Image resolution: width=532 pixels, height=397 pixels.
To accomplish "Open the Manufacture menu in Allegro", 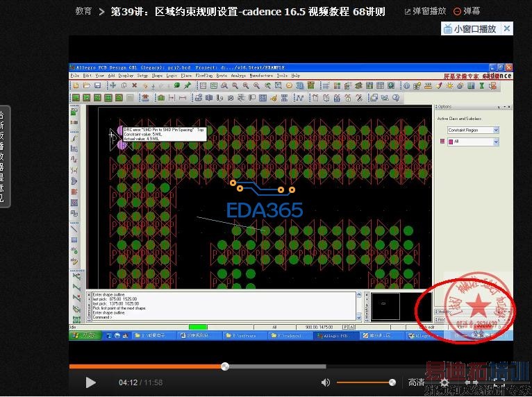I will [261, 76].
